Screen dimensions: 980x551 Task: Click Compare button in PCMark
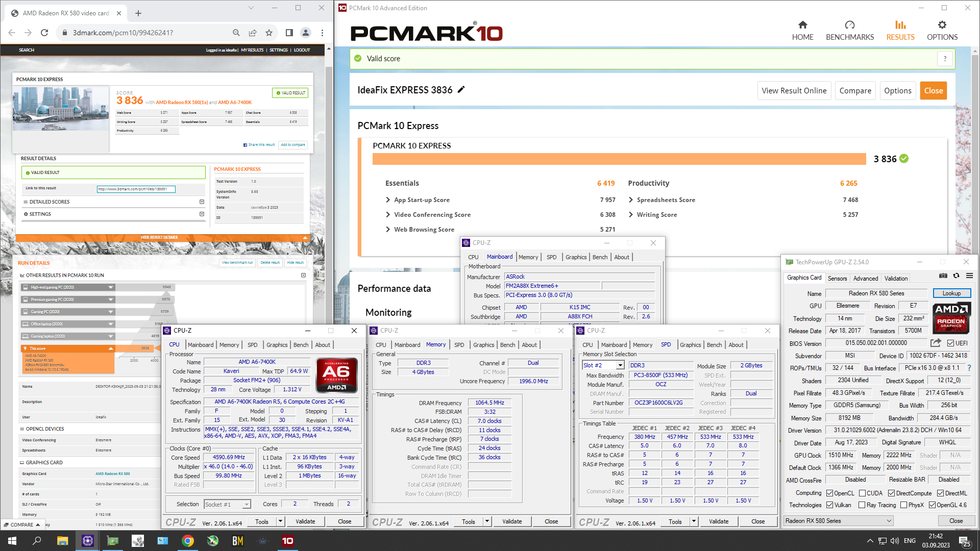[855, 91]
